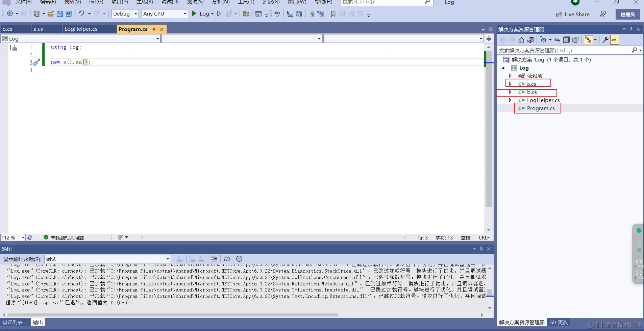Click the Find in Files folder icon

coord(246,14)
